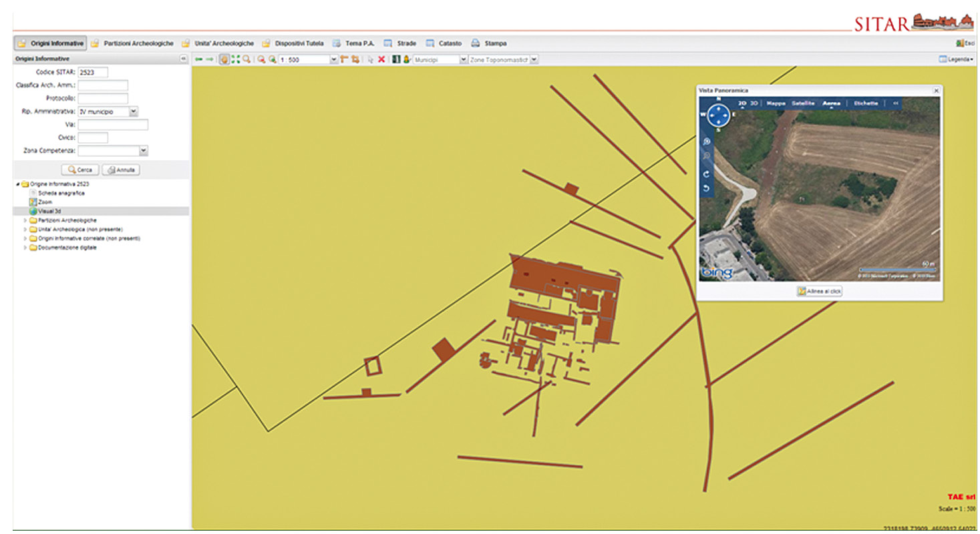
Task: Click the Allinea al click button
Action: coord(820,291)
